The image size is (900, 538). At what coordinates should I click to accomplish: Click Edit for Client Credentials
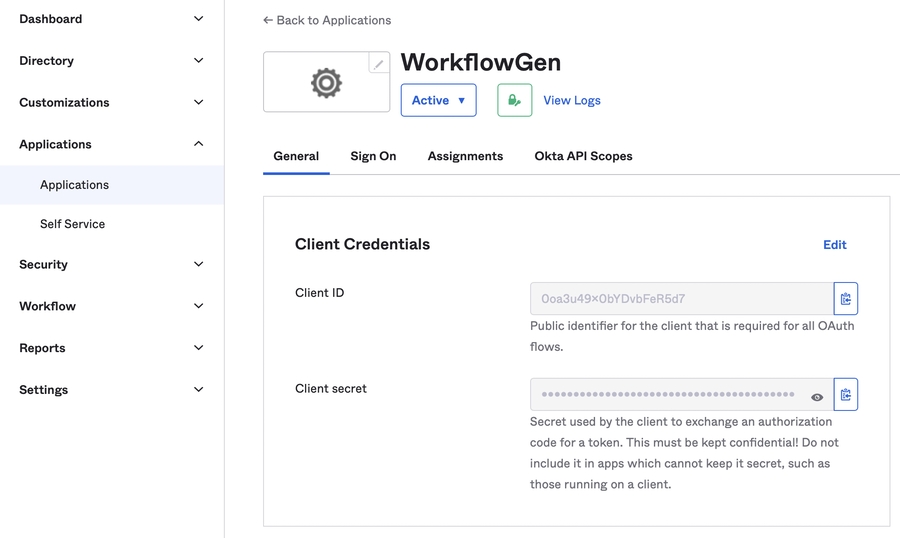pyautogui.click(x=834, y=245)
